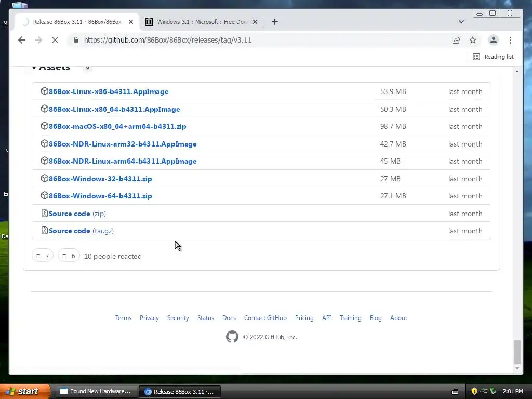The height and width of the screenshot is (399, 532).
Task: Click the page scrollbar thumb
Action: pyautogui.click(x=517, y=352)
